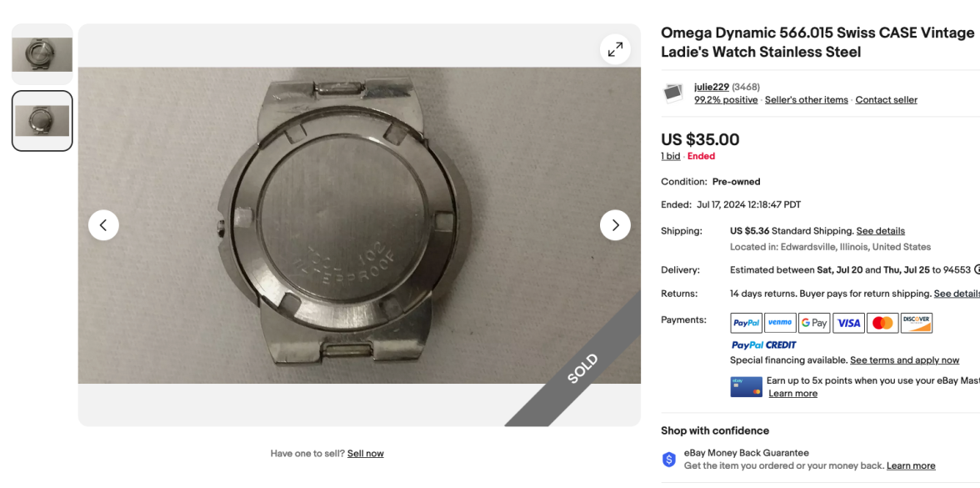
Task: Click the Contact seller link
Action: tap(886, 100)
